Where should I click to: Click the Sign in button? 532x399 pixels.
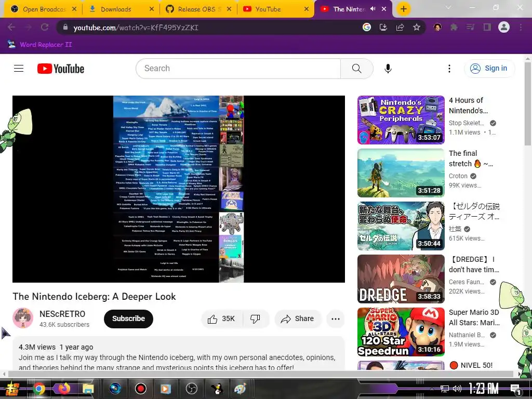(489, 68)
